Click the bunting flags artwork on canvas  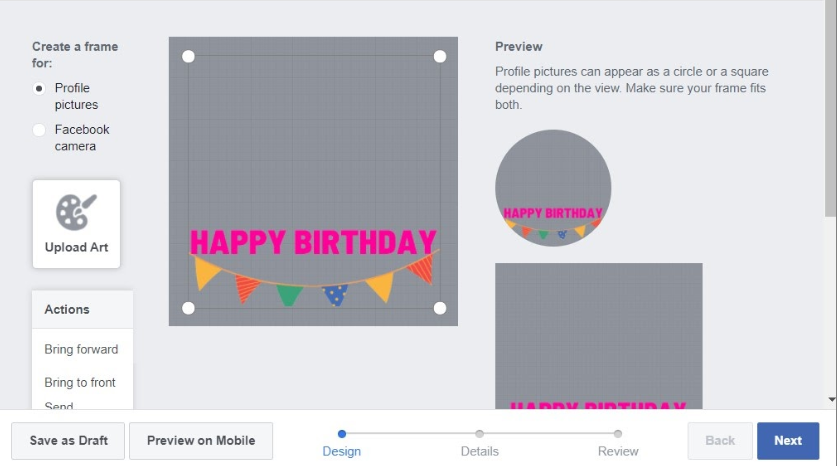tap(313, 282)
